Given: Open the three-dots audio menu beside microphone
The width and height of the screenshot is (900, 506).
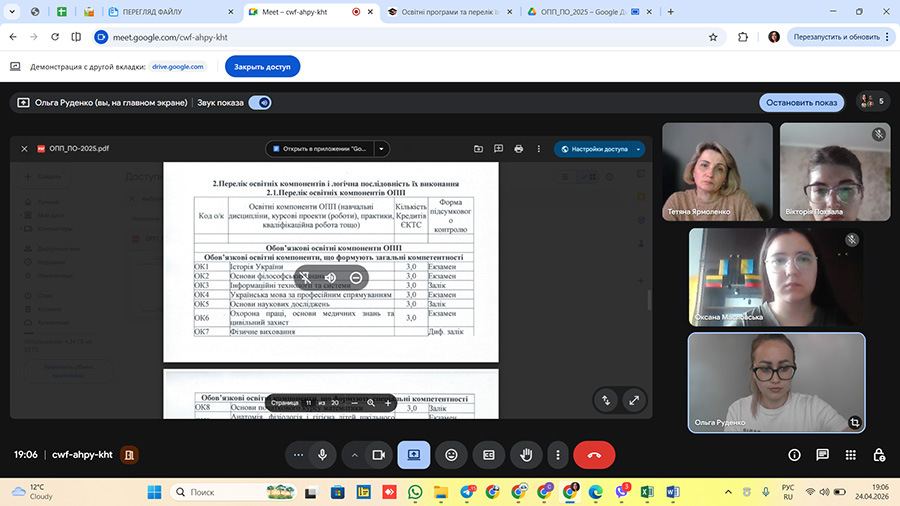Looking at the screenshot, I should (x=298, y=455).
